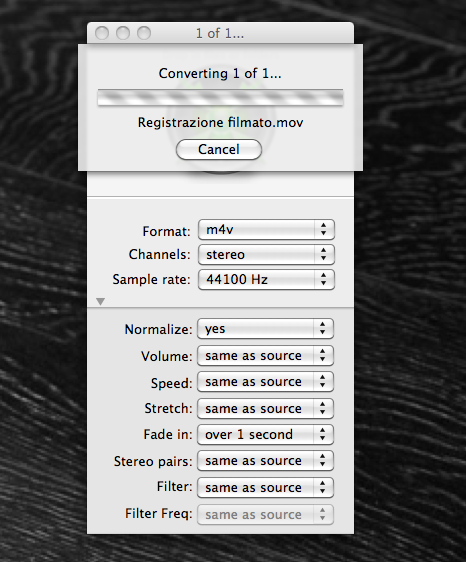Open the Sample rate dropdown showing 44100 Hz
This screenshot has height=562, width=466.
(x=266, y=280)
